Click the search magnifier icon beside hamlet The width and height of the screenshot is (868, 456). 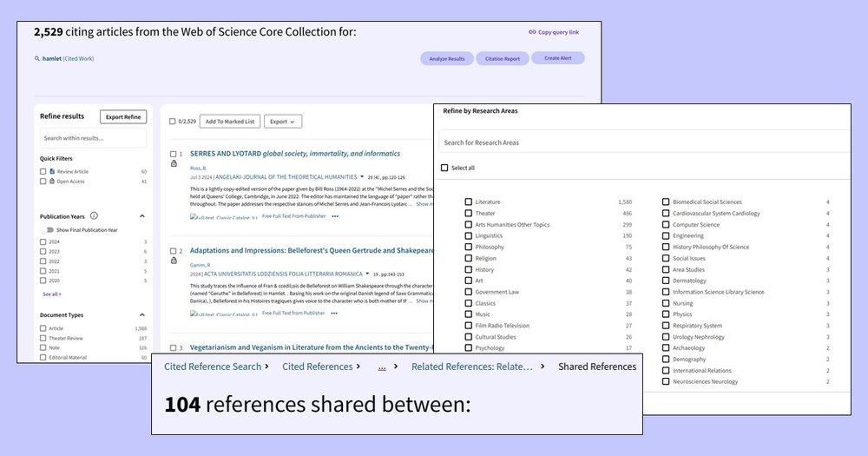(x=37, y=59)
